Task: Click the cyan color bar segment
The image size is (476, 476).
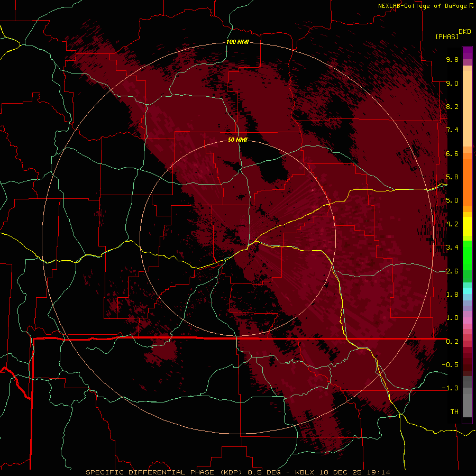Action: tap(467, 291)
